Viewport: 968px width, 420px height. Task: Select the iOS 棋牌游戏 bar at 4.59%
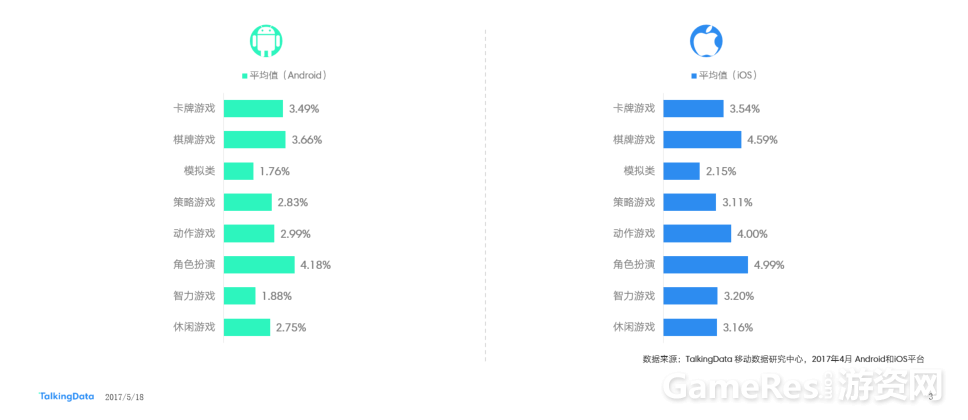703,140
